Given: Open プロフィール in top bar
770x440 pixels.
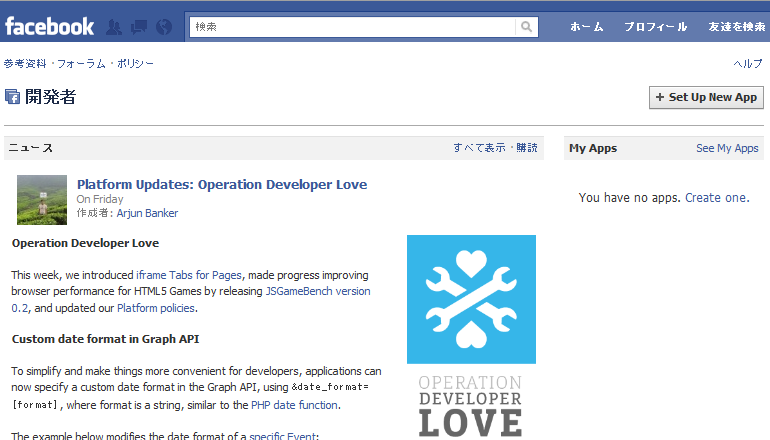Looking at the screenshot, I should point(655,27).
